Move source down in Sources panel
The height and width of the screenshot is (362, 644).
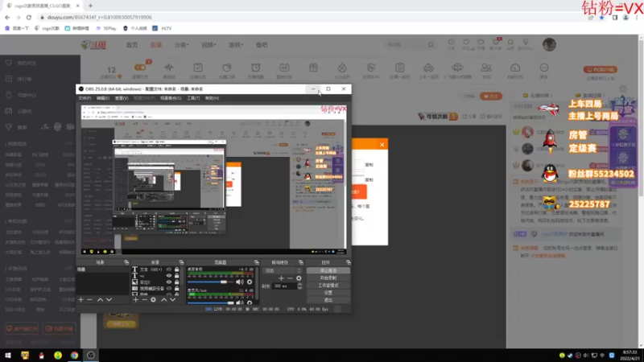(x=172, y=299)
